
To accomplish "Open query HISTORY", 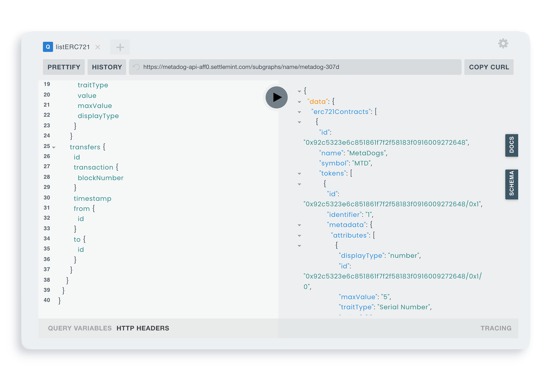I will [x=107, y=67].
